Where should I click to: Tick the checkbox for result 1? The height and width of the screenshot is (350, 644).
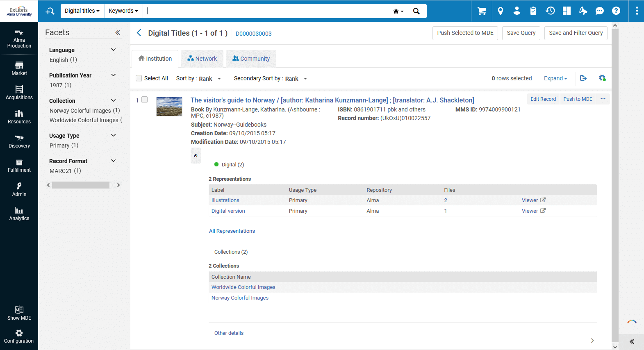144,100
